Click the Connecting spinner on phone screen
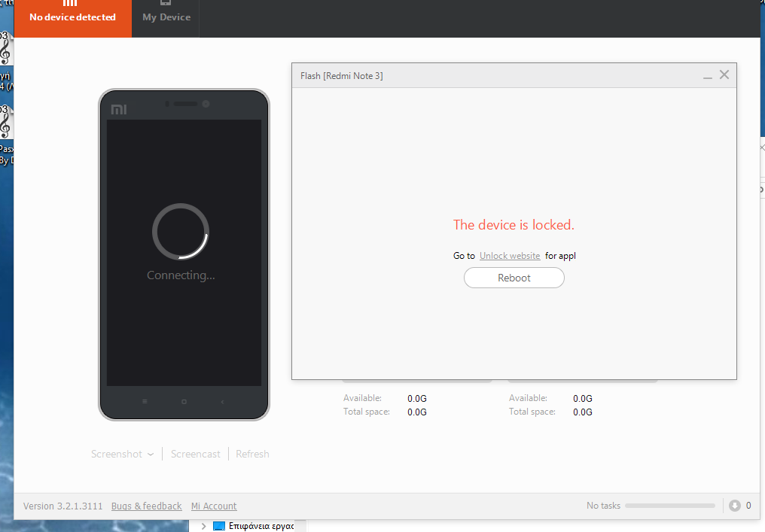Viewport: 765px width, 532px height. coord(181,232)
